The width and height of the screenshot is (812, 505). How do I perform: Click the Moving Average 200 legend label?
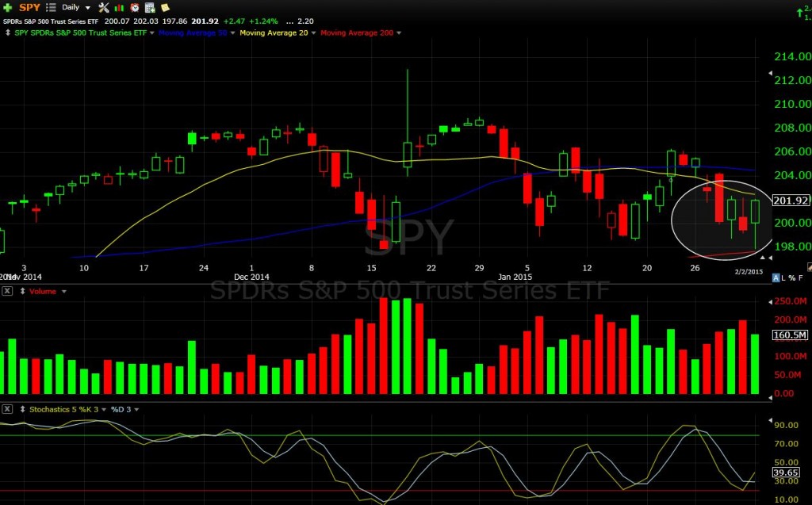coord(357,33)
